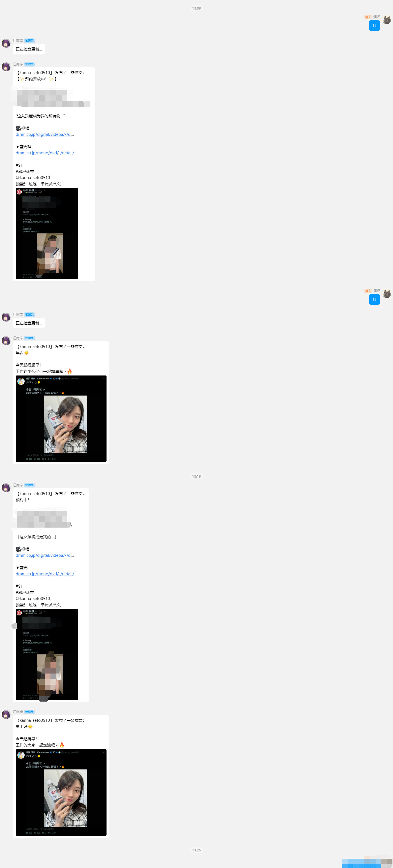Open 江南岸 avatar beside the 早安 tweet message

6,341
